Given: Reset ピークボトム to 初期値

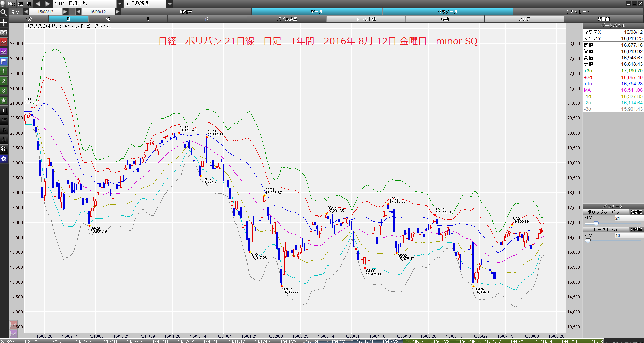Looking at the screenshot, I should [636, 229].
